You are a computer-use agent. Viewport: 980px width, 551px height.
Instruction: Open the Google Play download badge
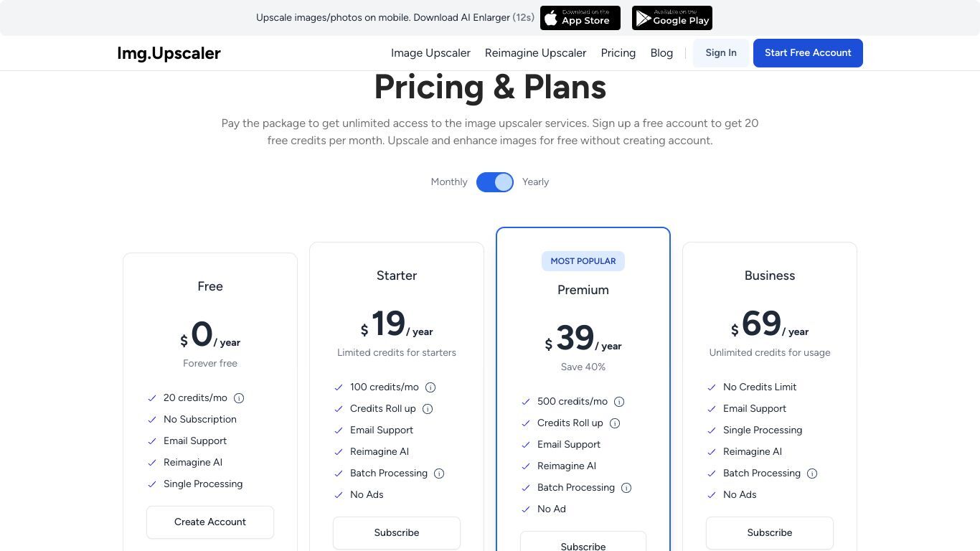click(672, 18)
